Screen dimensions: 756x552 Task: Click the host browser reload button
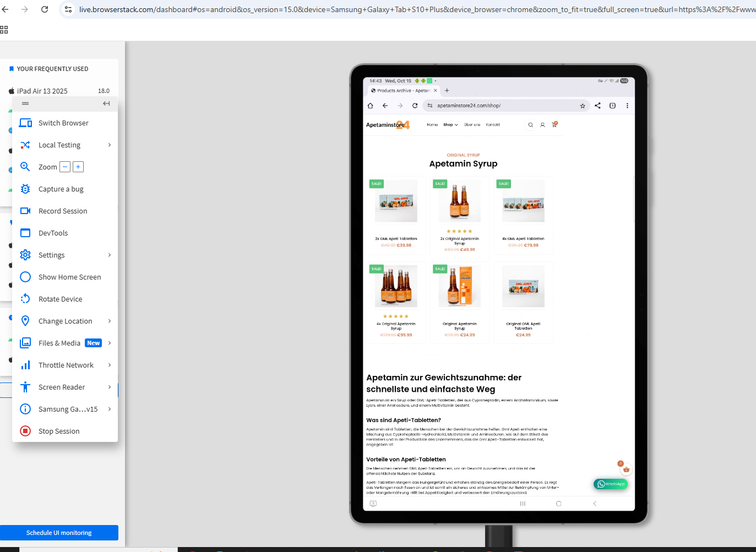45,9
